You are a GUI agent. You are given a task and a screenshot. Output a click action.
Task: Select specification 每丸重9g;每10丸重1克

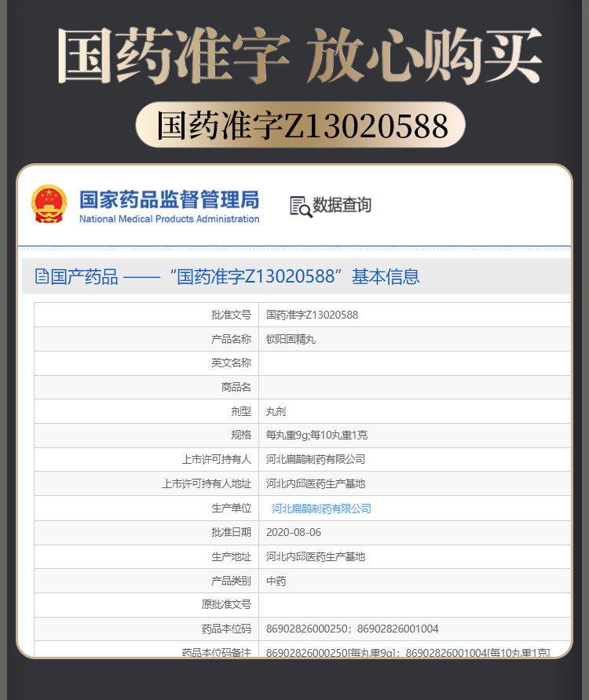pos(316,436)
